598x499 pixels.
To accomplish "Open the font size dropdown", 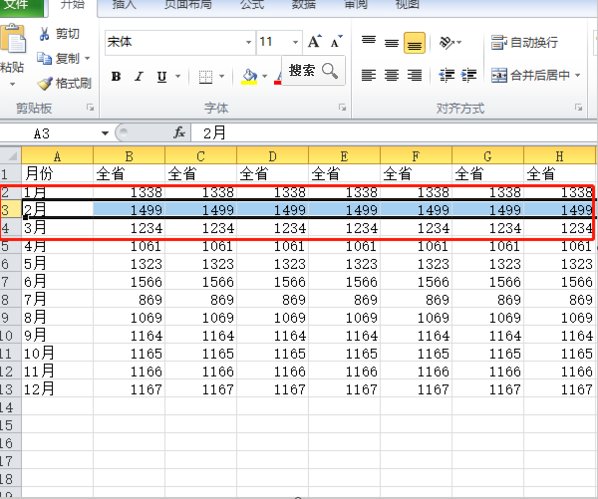I will pos(296,42).
